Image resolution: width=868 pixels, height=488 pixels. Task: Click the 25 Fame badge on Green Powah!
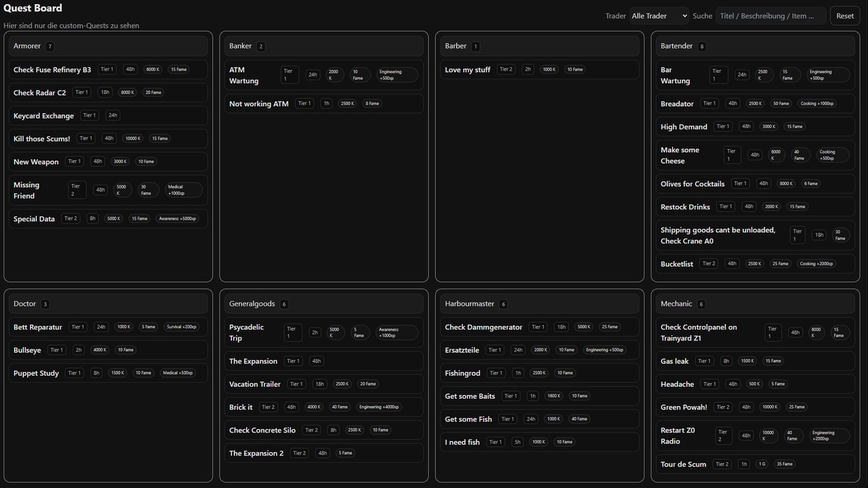(797, 407)
